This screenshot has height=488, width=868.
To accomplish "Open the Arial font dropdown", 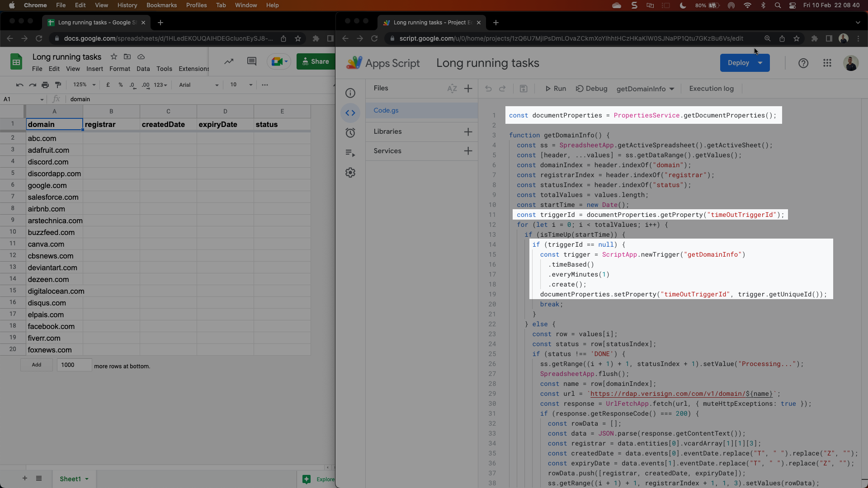I will point(198,85).
